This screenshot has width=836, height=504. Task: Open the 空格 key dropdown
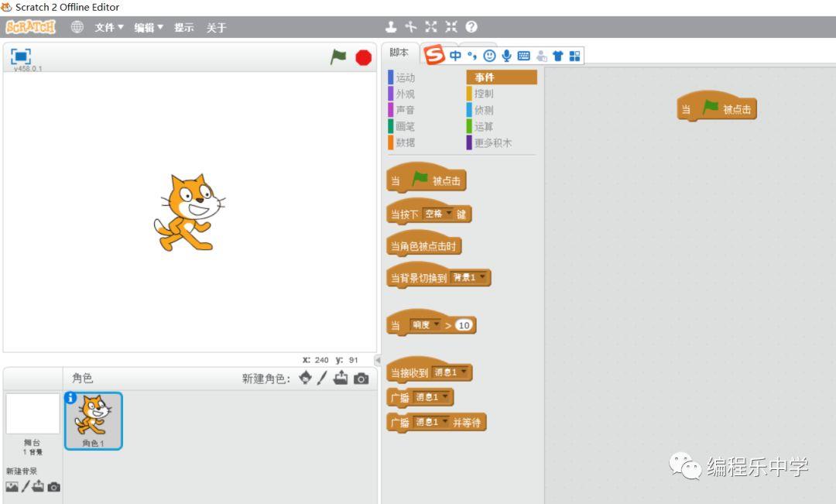437,214
